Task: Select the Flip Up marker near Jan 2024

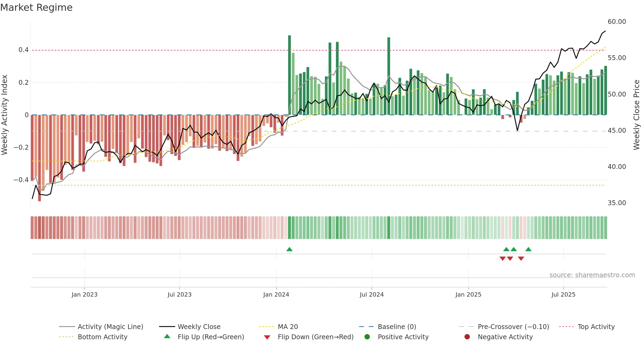Action: [289, 249]
